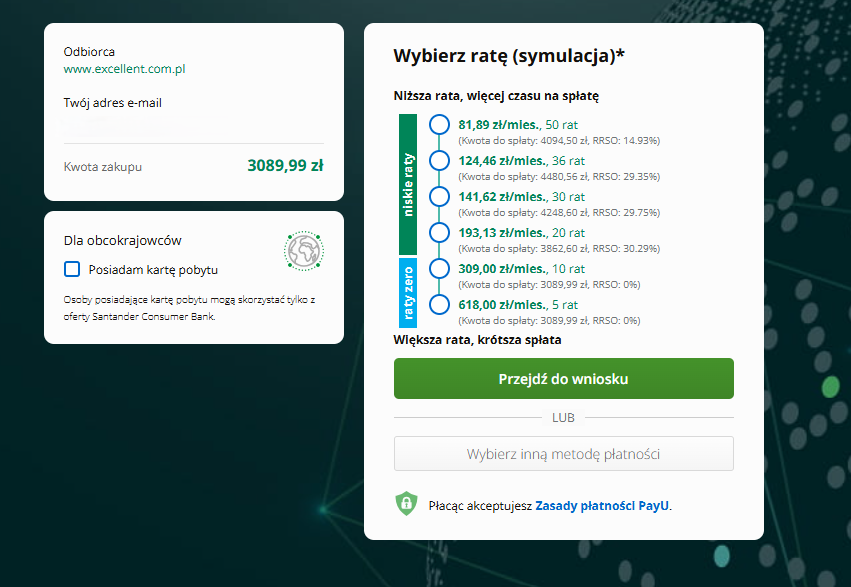The image size is (851, 587).
Task: Select the 141,62 zł/mies. 30 rat plan
Action: (x=438, y=197)
